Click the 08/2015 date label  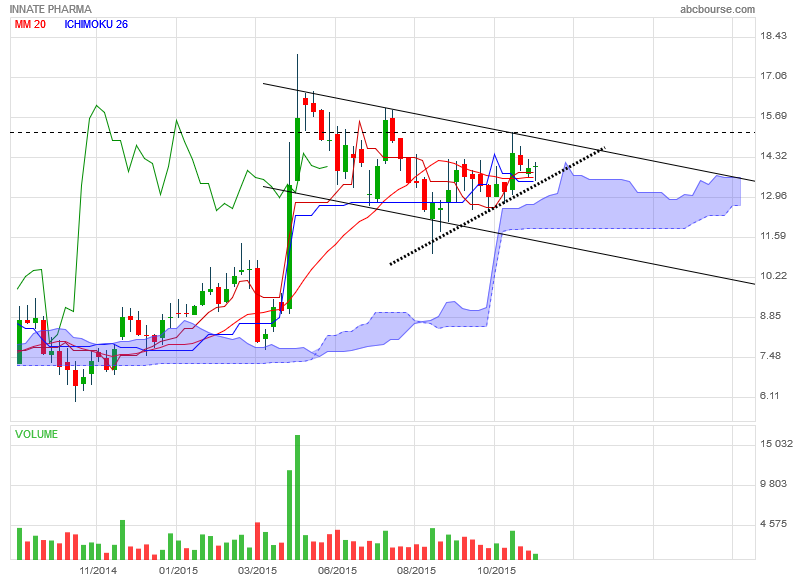click(x=416, y=570)
